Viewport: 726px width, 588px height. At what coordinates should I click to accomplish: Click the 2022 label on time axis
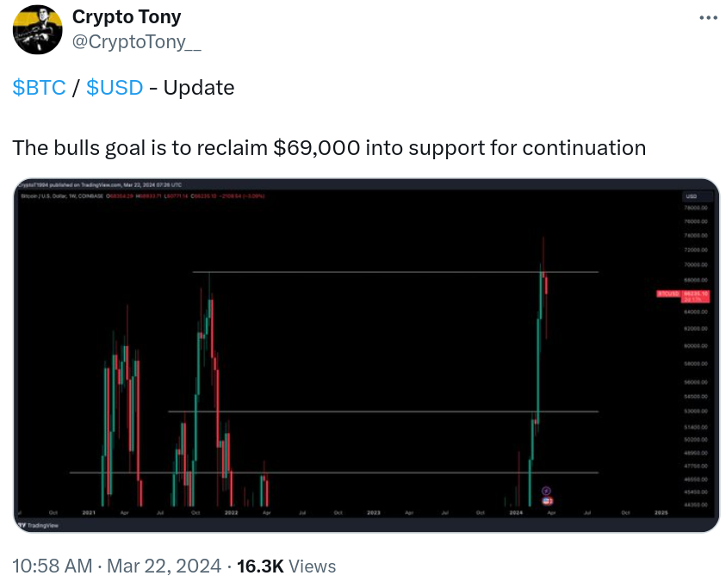[x=231, y=512]
